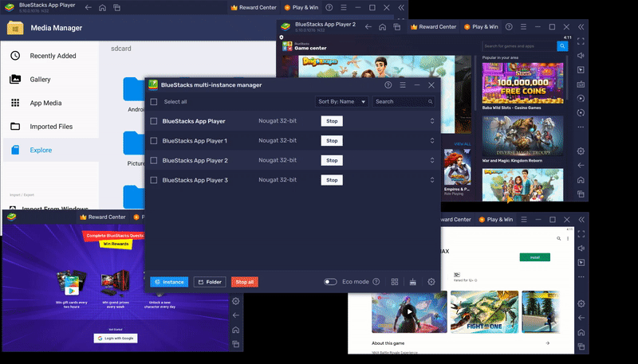Open Reward Center in BlueStacks App Player window
Screen dimensions: 638x364
click(254, 7)
